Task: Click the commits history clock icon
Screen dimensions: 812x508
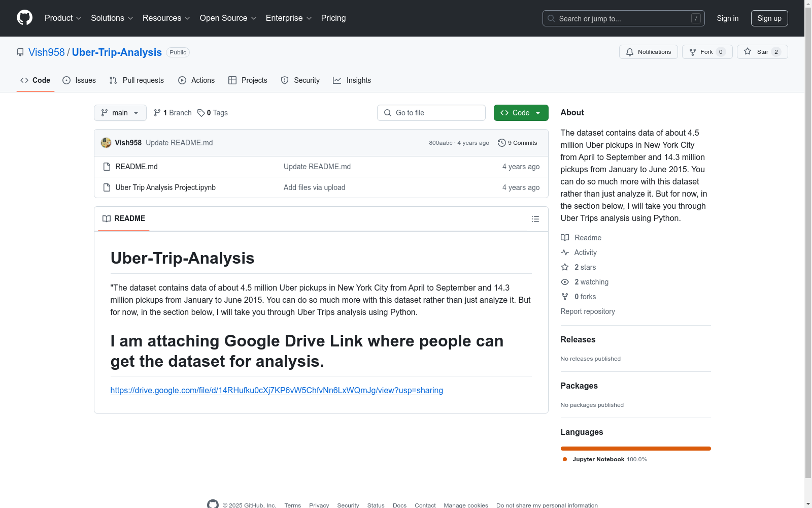Action: [x=502, y=143]
